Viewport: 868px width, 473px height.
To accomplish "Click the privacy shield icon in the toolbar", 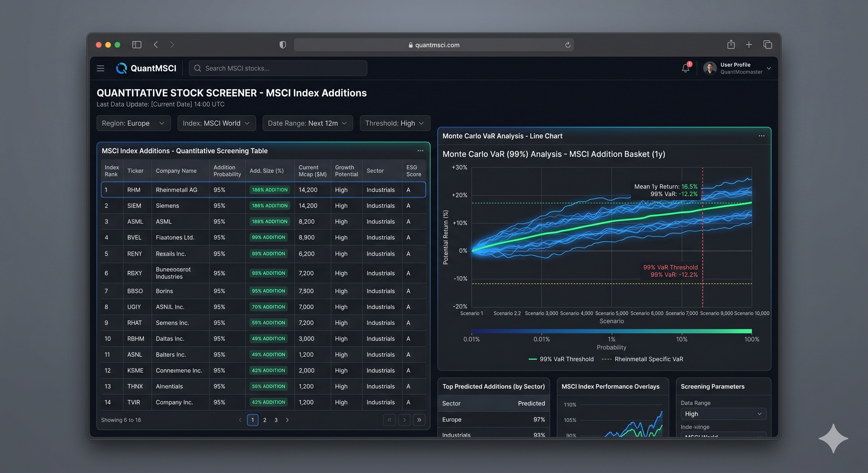I will coord(282,44).
